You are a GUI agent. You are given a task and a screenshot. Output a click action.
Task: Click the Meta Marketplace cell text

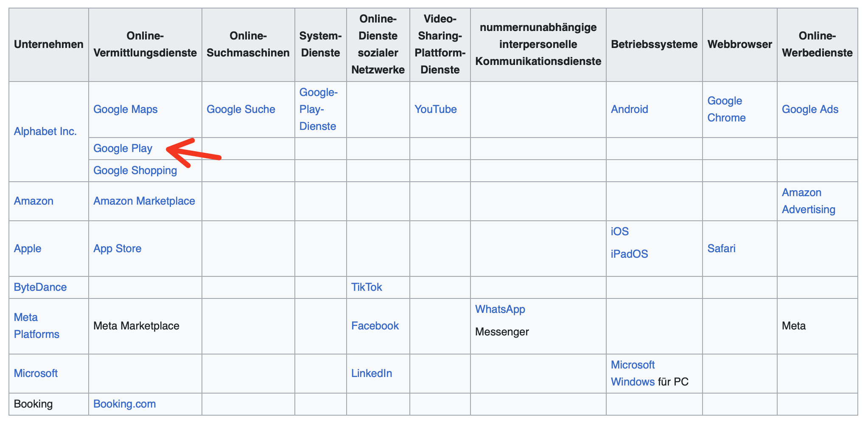[x=136, y=326]
